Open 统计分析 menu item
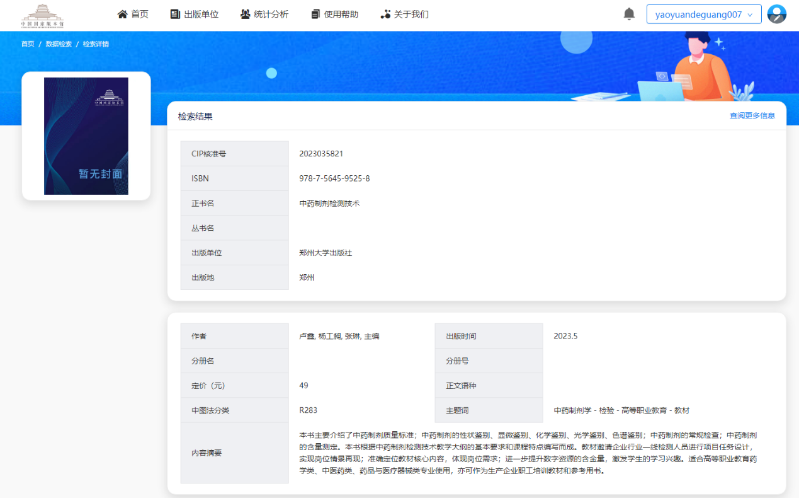Viewport: 799px width, 498px height. 264,14
